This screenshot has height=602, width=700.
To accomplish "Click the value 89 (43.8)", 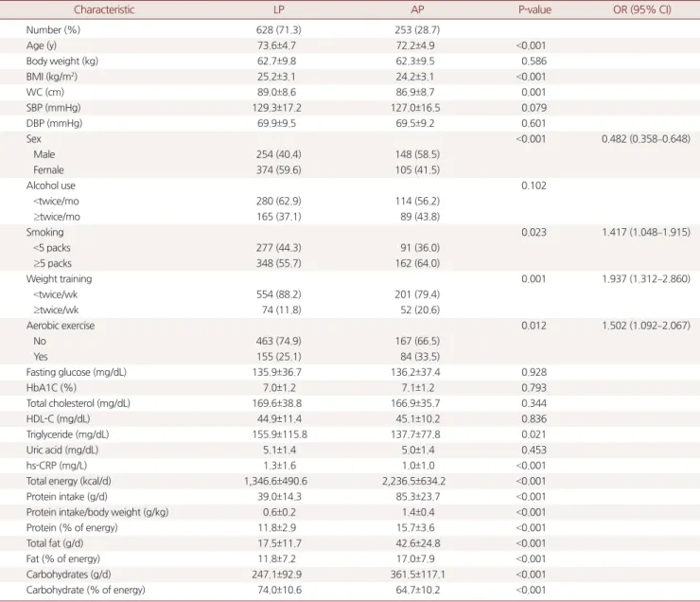I will click(420, 217).
